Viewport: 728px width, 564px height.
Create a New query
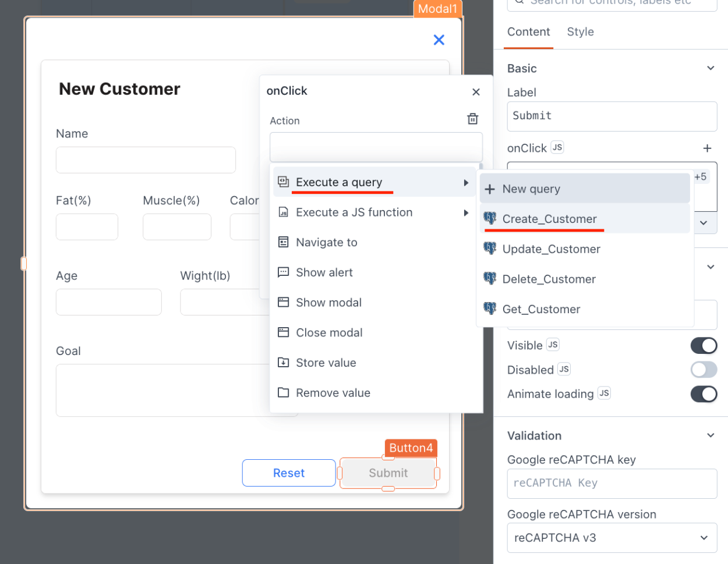(x=585, y=189)
